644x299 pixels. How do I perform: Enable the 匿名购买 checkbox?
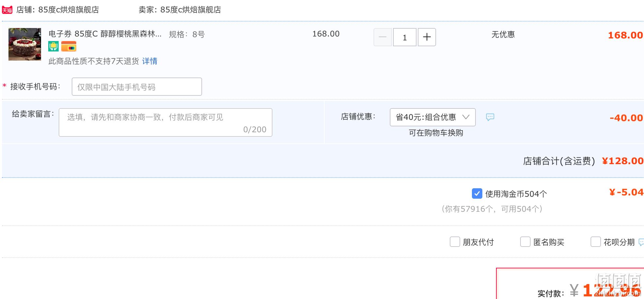coord(525,242)
